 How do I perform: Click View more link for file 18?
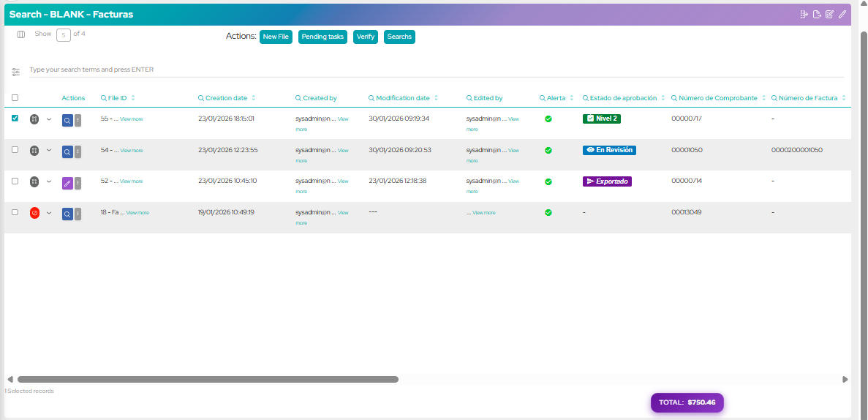(137, 213)
